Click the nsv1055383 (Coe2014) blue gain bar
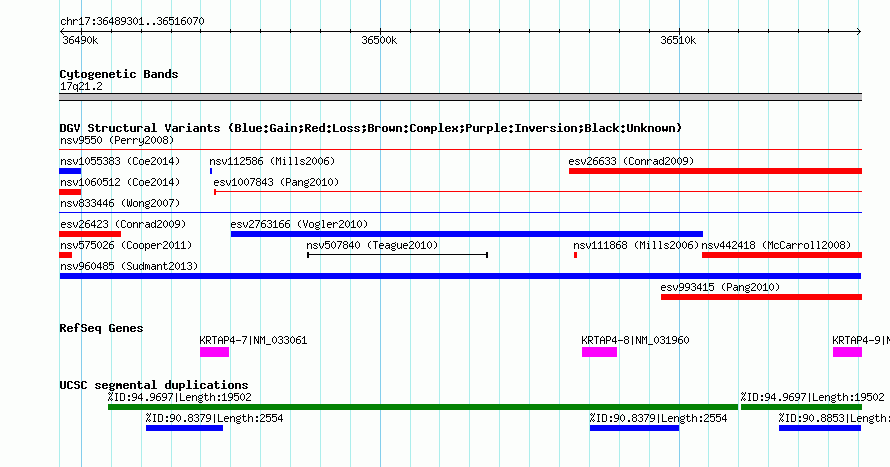 [70, 171]
